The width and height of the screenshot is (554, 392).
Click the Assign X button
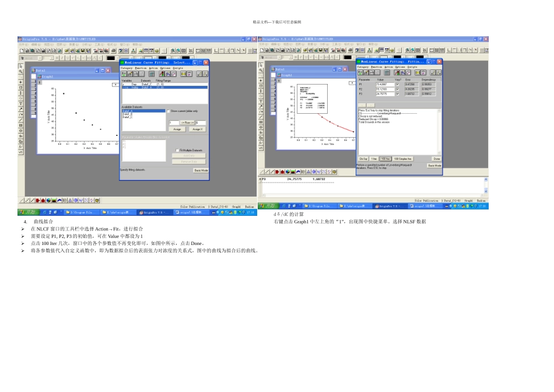pos(197,129)
